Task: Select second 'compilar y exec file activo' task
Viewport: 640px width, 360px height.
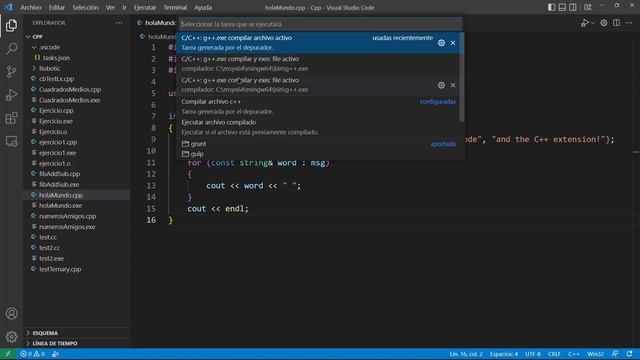Action: 318,64
